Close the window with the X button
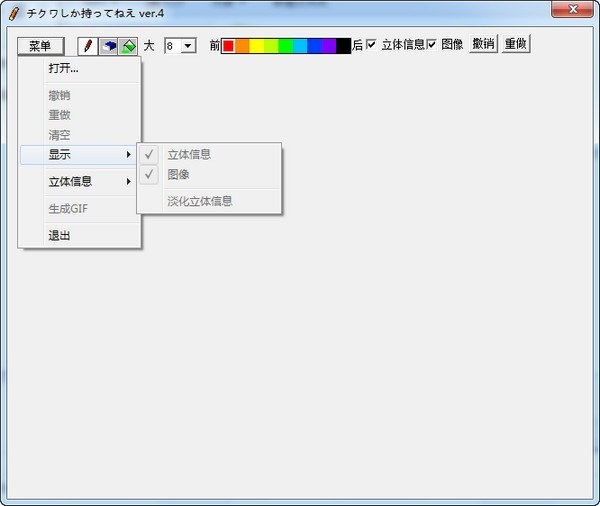This screenshot has height=506, width=600. (572, 9)
